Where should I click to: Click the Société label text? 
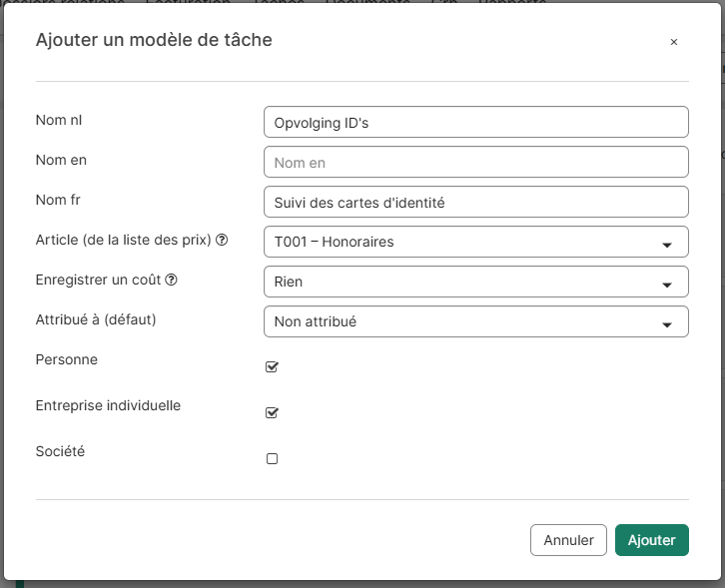[60, 451]
